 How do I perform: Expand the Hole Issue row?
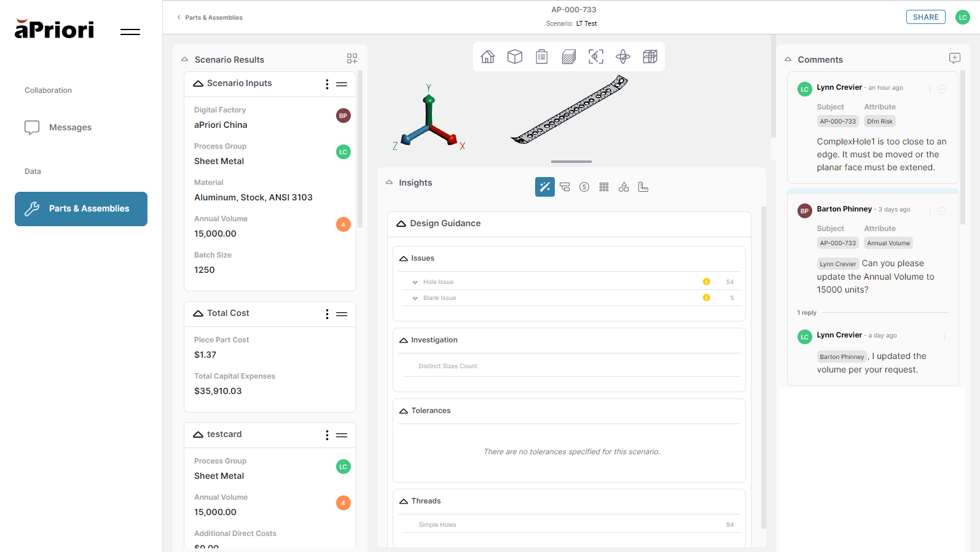415,282
